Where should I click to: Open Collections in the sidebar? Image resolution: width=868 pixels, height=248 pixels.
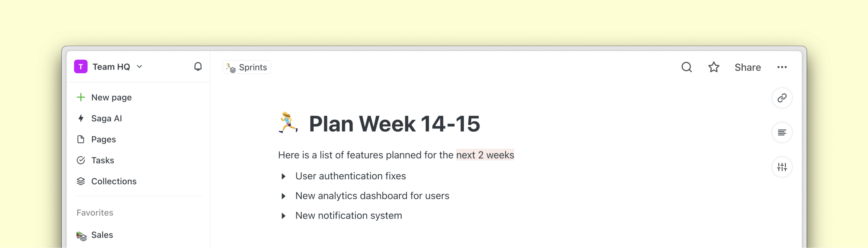[x=114, y=181]
